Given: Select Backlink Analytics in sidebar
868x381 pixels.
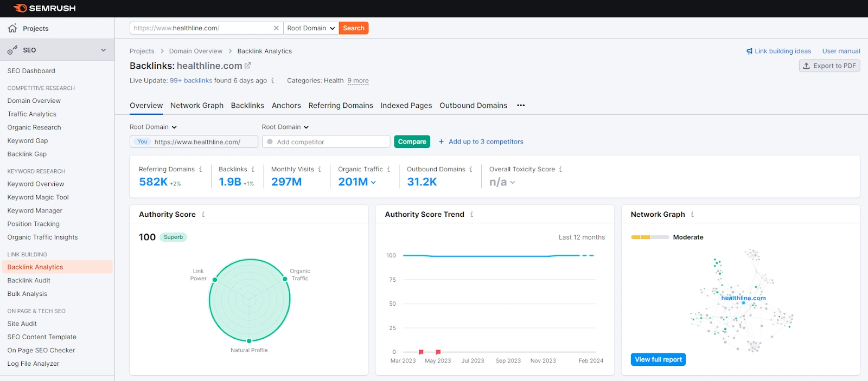Looking at the screenshot, I should click(x=57, y=267).
